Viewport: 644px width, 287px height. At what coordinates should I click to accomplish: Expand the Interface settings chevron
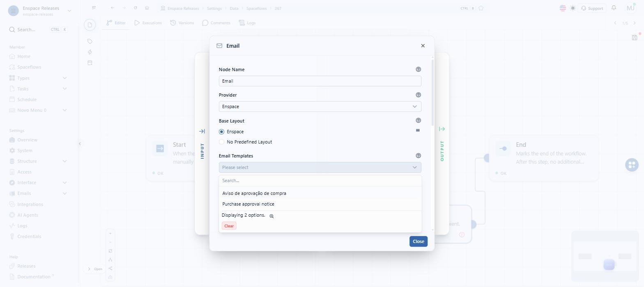[65, 183]
